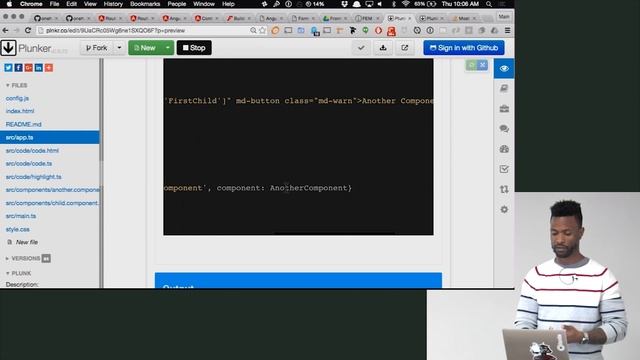
Task: Open config.js file
Action: coord(17,98)
